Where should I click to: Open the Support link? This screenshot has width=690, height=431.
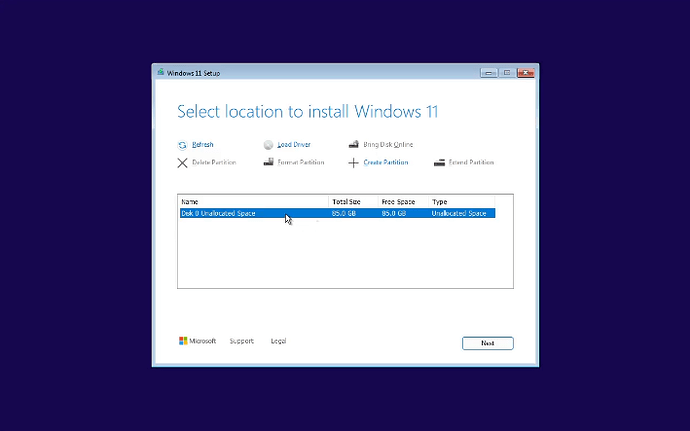tap(241, 341)
